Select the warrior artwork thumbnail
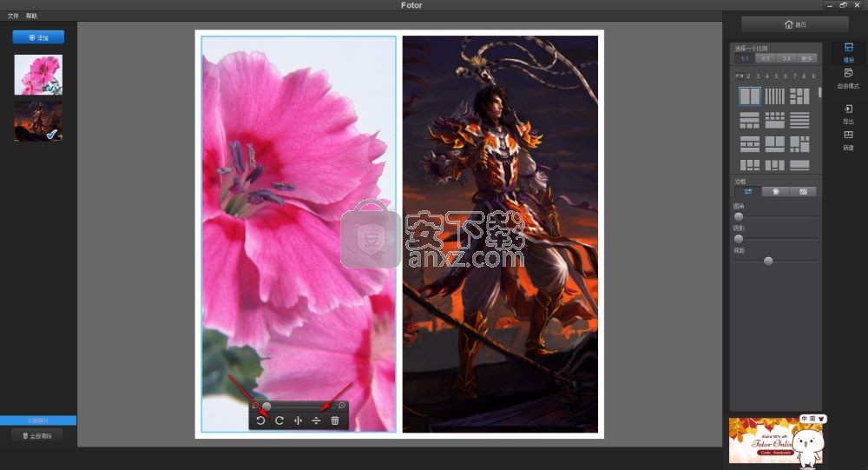This screenshot has width=868, height=470. pos(38,121)
